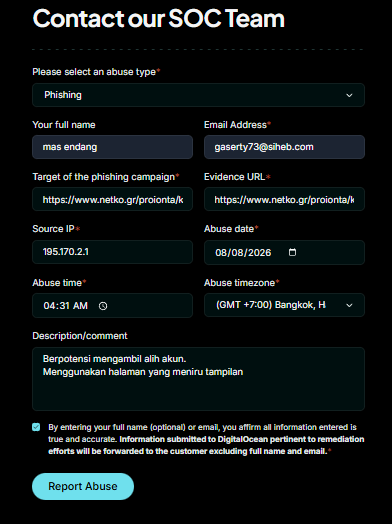The width and height of the screenshot is (392, 524).
Task: Open the abuse type dropdown showing Phishing
Action: (198, 95)
